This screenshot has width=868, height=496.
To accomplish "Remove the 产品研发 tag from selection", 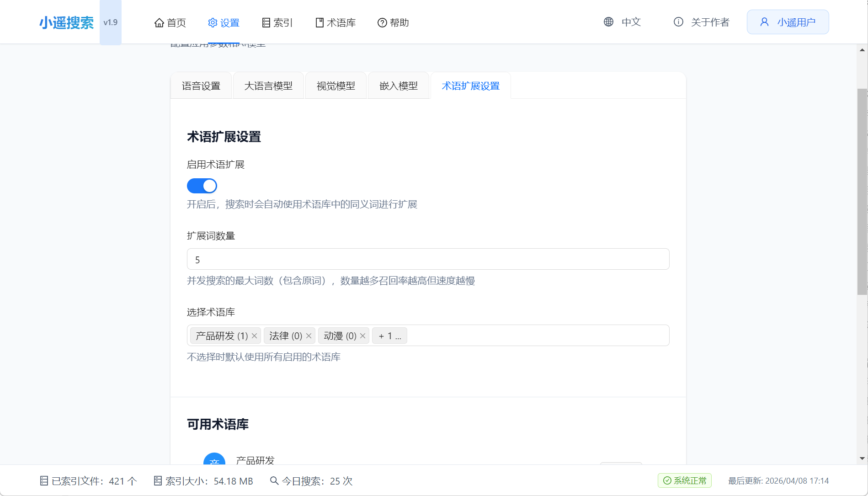I will point(255,336).
